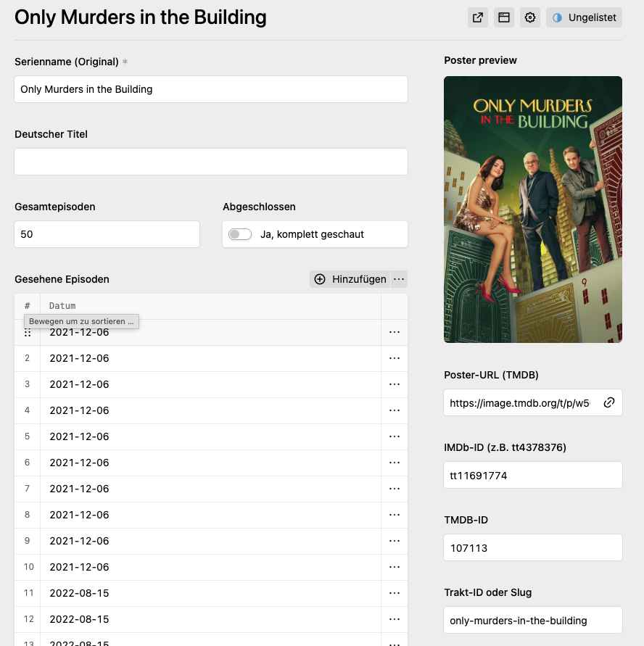This screenshot has width=644, height=646.
Task: Click the Gesamtepisoden number field
Action: click(x=107, y=234)
